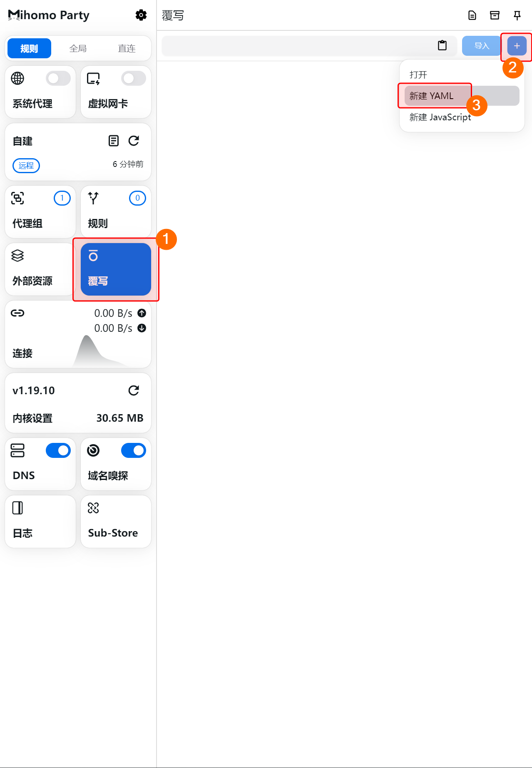Click the clipboard paste icon in URL field
The height and width of the screenshot is (768, 532).
[x=442, y=45]
